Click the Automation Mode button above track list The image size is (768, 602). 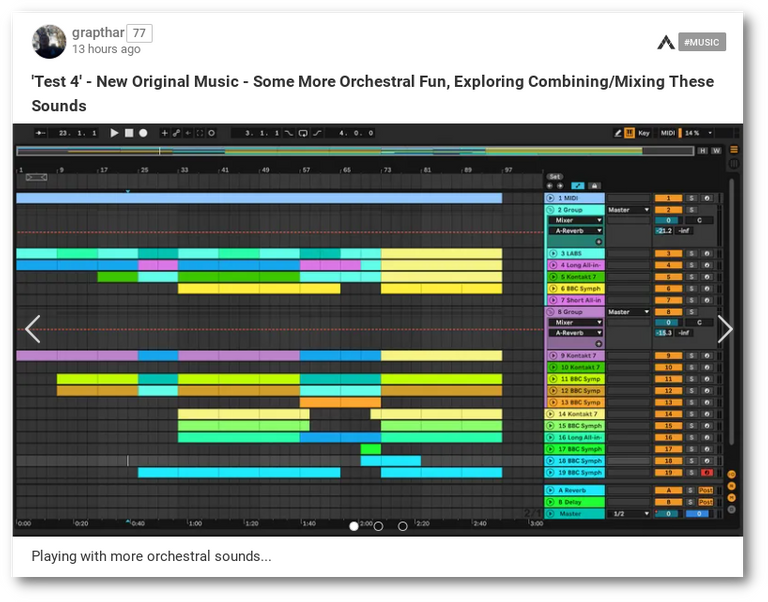click(x=578, y=186)
